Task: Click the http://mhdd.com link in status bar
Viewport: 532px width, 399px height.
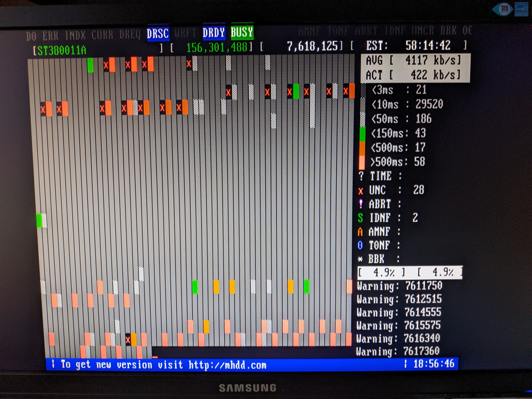Action: pyautogui.click(x=227, y=365)
